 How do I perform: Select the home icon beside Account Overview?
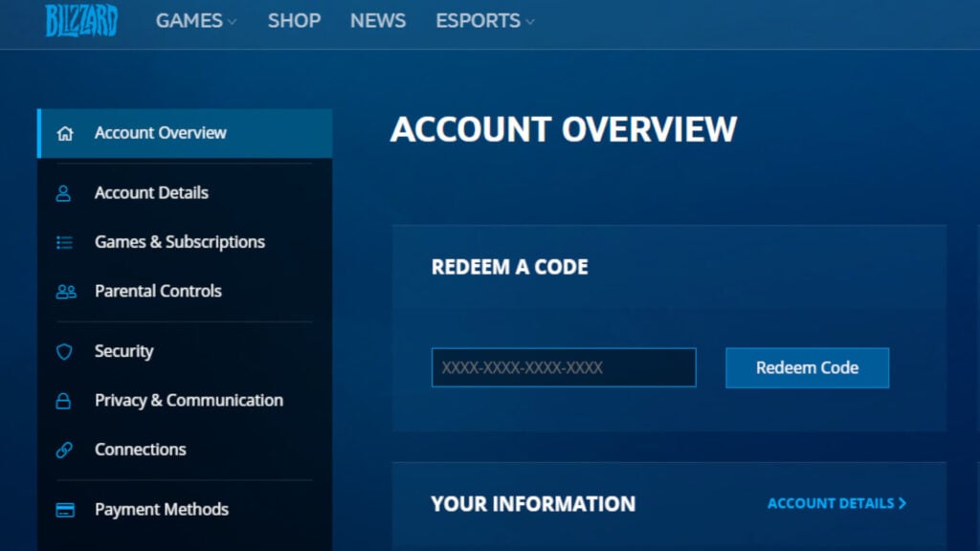coord(65,133)
